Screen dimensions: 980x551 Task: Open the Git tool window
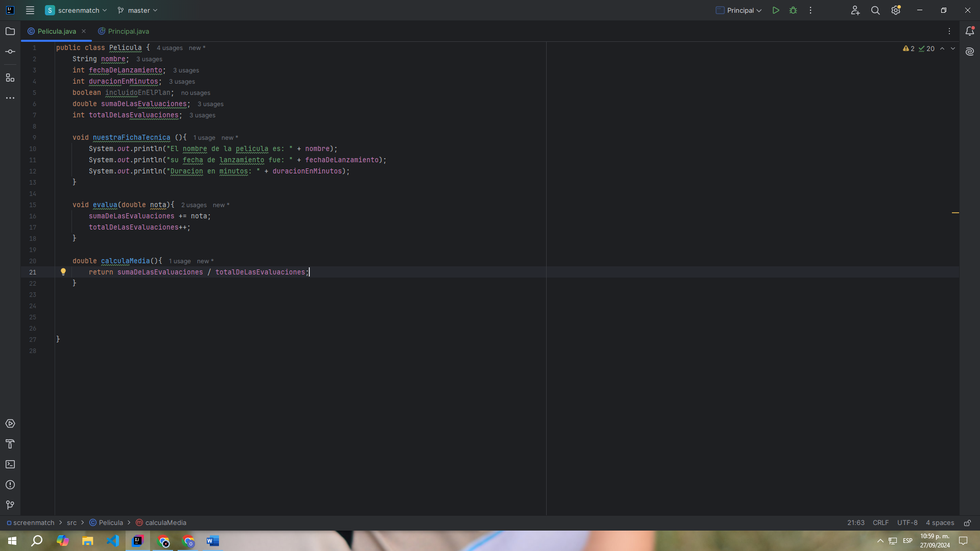pos(10,505)
